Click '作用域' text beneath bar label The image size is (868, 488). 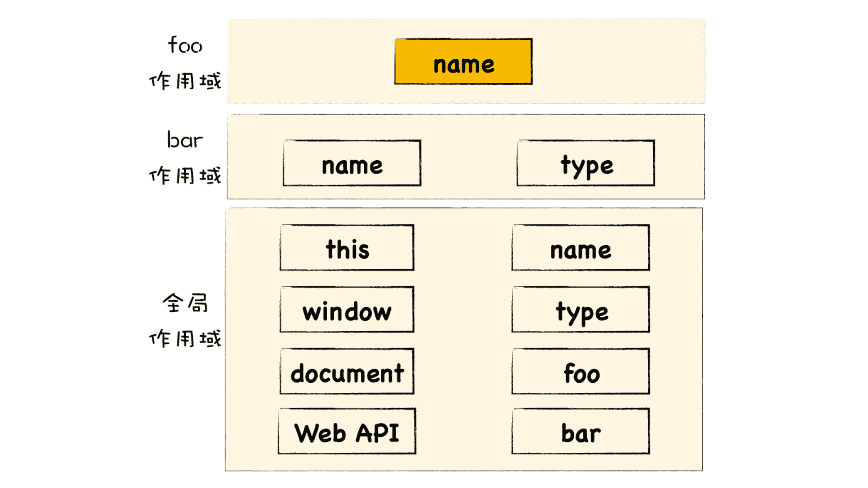tap(185, 175)
